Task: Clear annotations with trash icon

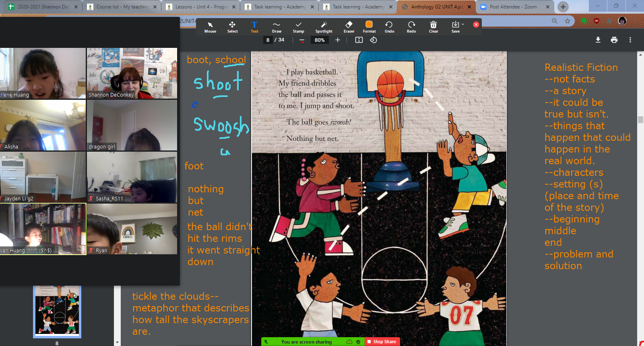Action: click(433, 27)
